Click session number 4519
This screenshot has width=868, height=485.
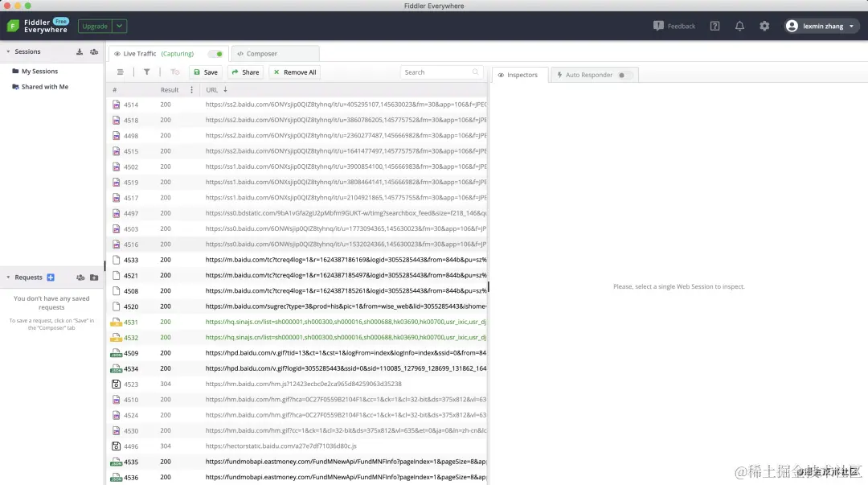point(131,183)
